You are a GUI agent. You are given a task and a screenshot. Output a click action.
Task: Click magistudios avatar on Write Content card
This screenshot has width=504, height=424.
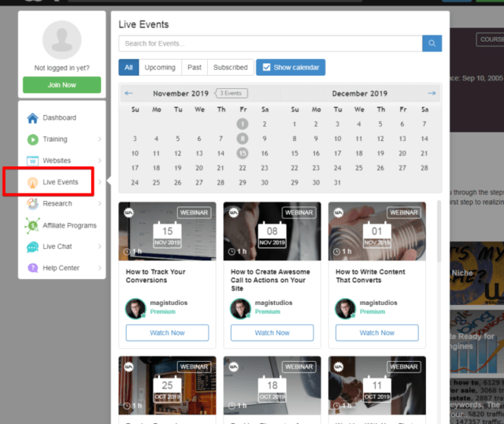point(345,308)
